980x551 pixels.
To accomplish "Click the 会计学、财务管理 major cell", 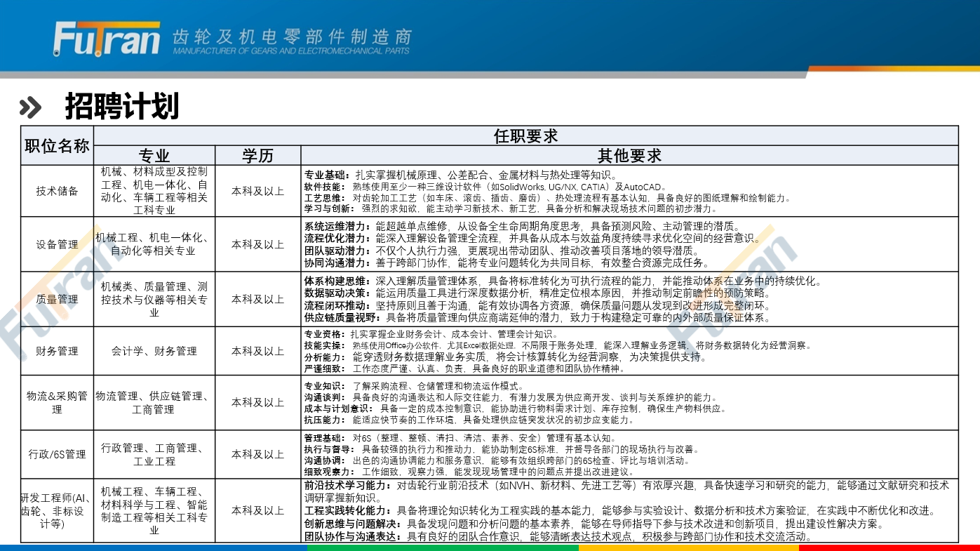I will [x=154, y=351].
